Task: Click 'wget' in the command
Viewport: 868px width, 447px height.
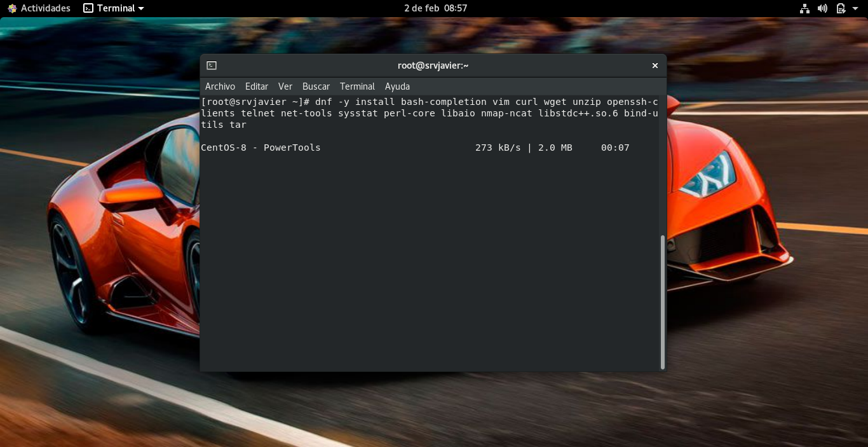Action: click(x=555, y=102)
